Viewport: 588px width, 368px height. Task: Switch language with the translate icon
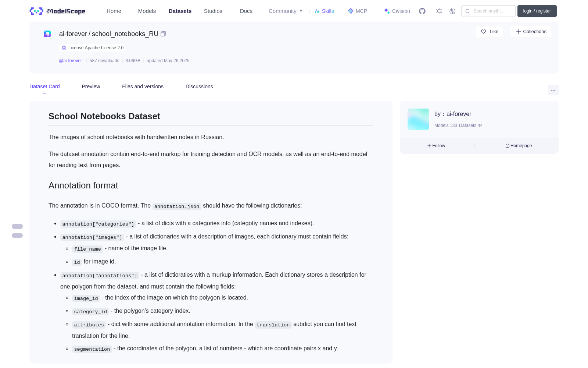[452, 11]
